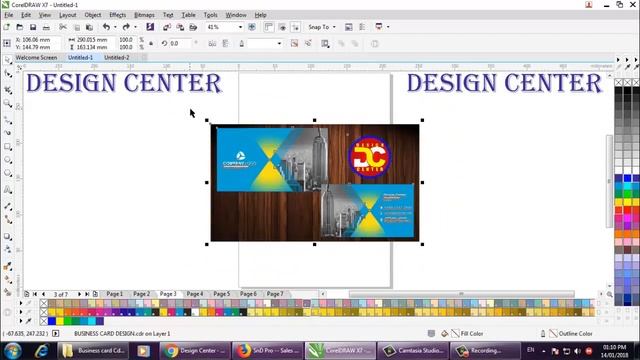This screenshot has height=360, width=640.
Task: Undo the last action with Undo arrow
Action: [107, 27]
